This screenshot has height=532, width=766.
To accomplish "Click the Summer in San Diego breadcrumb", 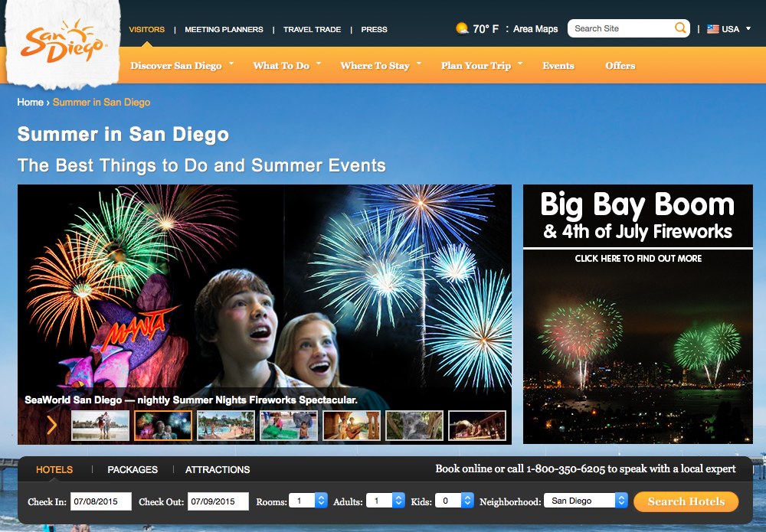I will [x=102, y=102].
